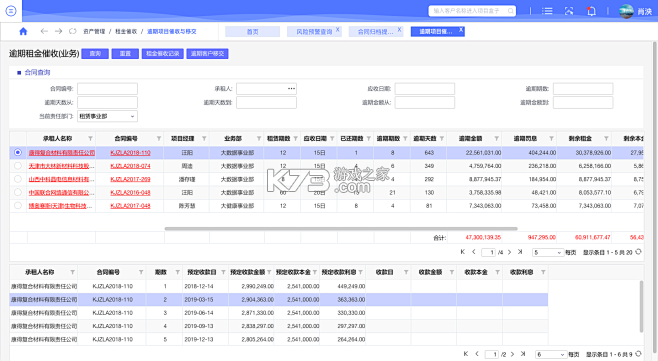This screenshot has height=361, width=658.
Task: Click the 重置 button
Action: coord(125,54)
